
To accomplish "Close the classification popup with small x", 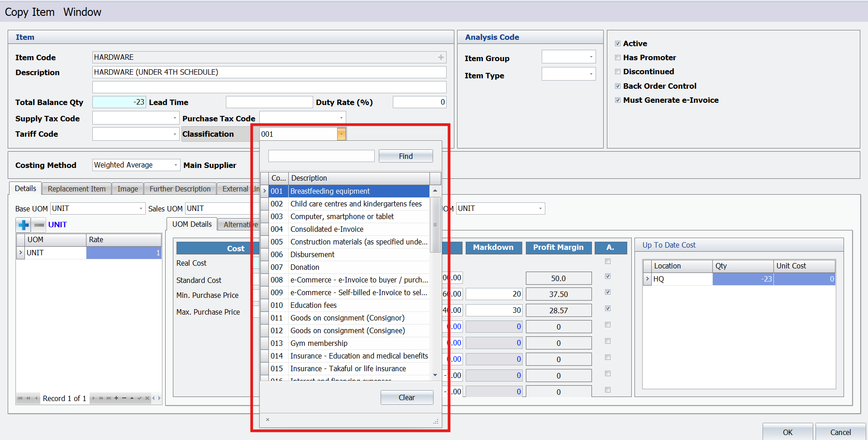I will pyautogui.click(x=267, y=420).
